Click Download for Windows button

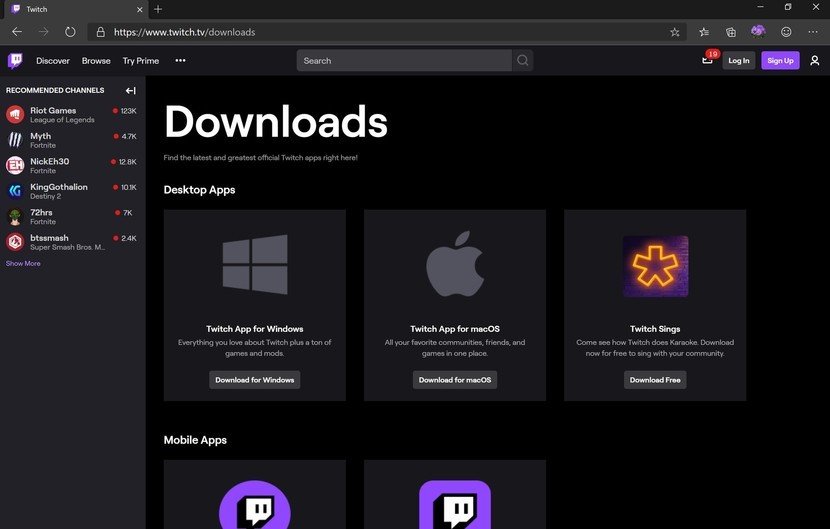(255, 380)
